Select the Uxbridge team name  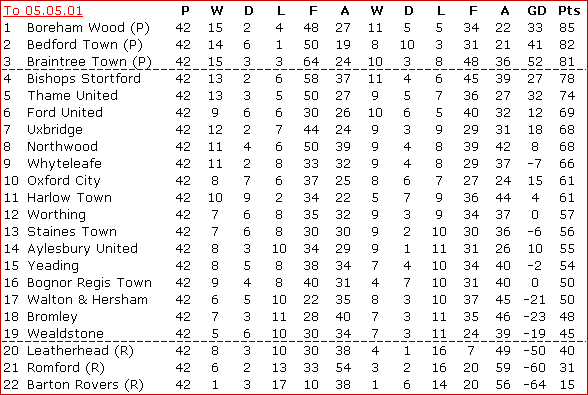point(55,130)
